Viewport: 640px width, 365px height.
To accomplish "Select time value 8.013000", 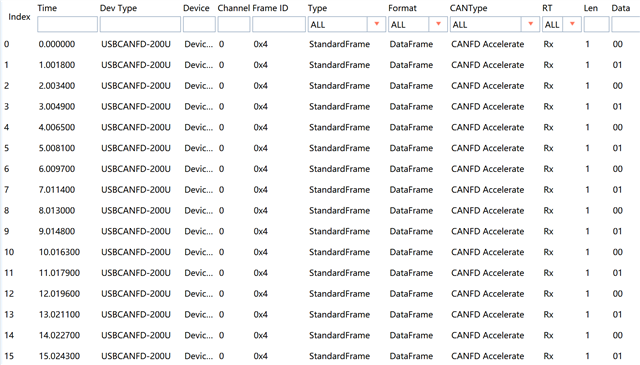I will click(x=57, y=211).
